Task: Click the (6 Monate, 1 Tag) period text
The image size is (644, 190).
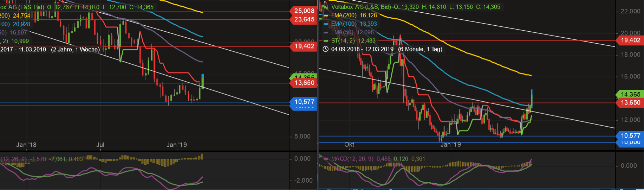Action: 420,49
